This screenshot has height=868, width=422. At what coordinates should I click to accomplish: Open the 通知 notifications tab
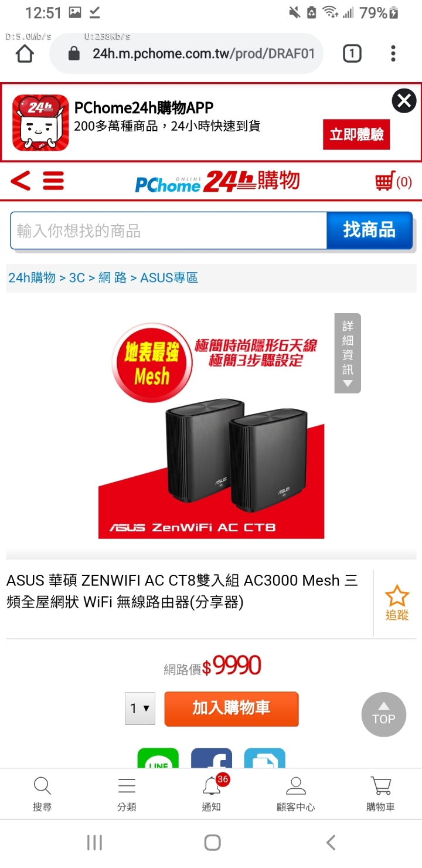(211, 793)
